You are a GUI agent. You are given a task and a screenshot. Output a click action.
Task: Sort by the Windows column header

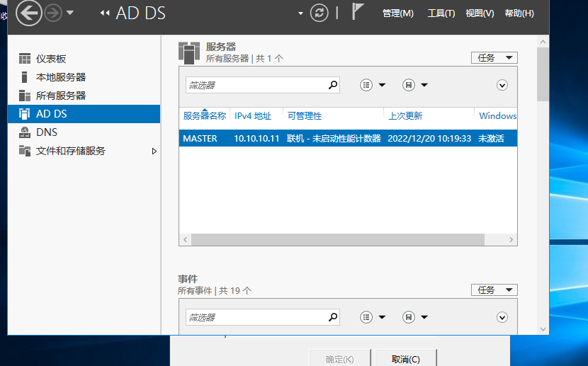pos(497,116)
